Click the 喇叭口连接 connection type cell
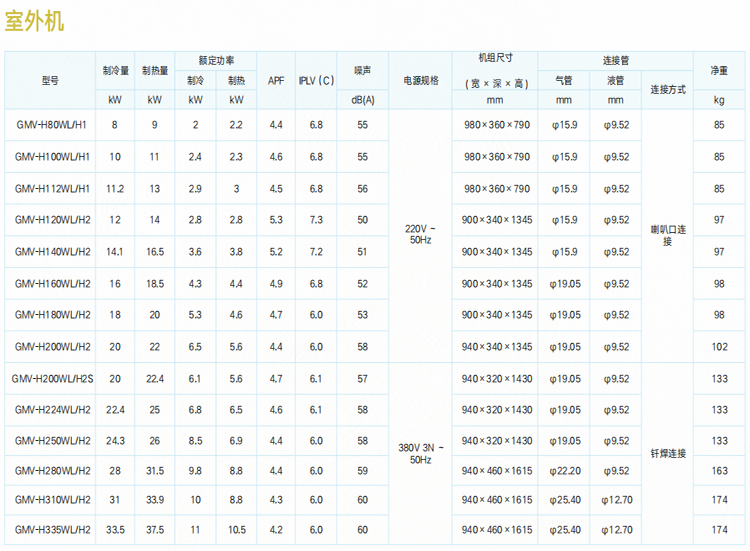The width and height of the screenshot is (750, 551). coord(668,235)
